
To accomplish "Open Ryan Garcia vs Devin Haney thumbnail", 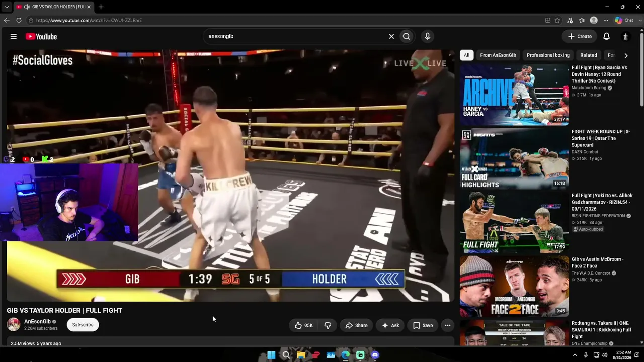I will point(514,95).
